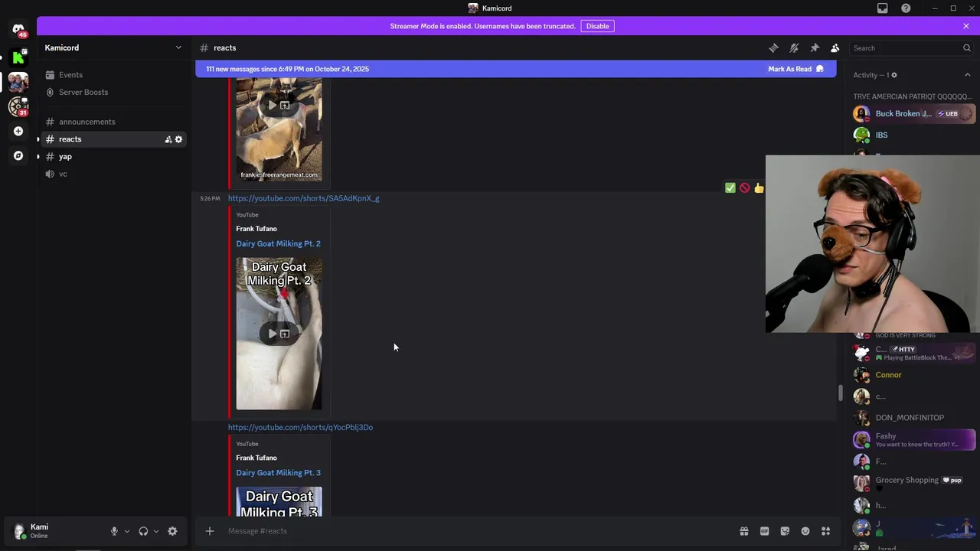
Task: Open the Threads icon in channel header
Action: pos(773,47)
